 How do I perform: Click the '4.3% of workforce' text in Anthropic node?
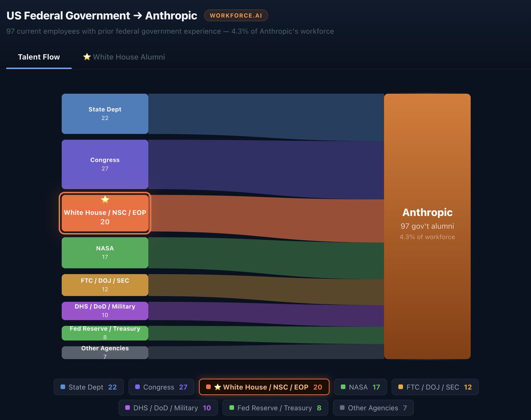427,237
